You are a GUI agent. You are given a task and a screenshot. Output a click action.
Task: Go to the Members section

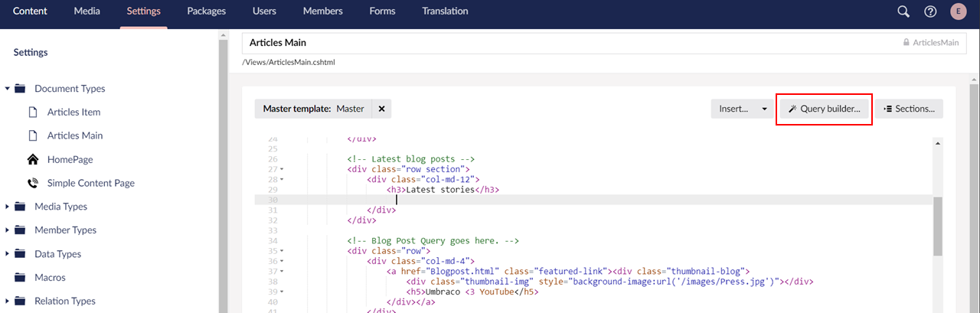pyautogui.click(x=323, y=11)
